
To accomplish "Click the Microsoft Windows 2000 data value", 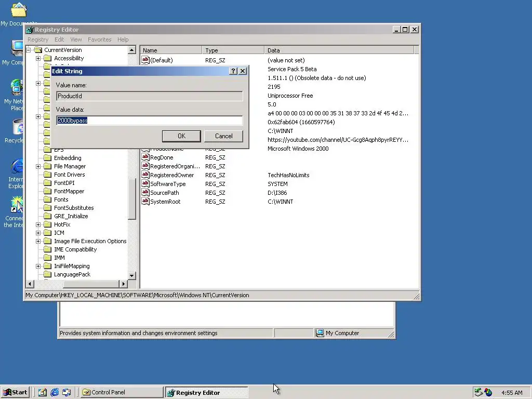I will [x=298, y=149].
